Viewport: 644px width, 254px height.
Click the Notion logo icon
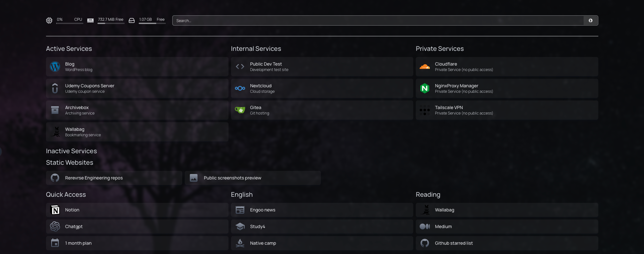click(55, 210)
